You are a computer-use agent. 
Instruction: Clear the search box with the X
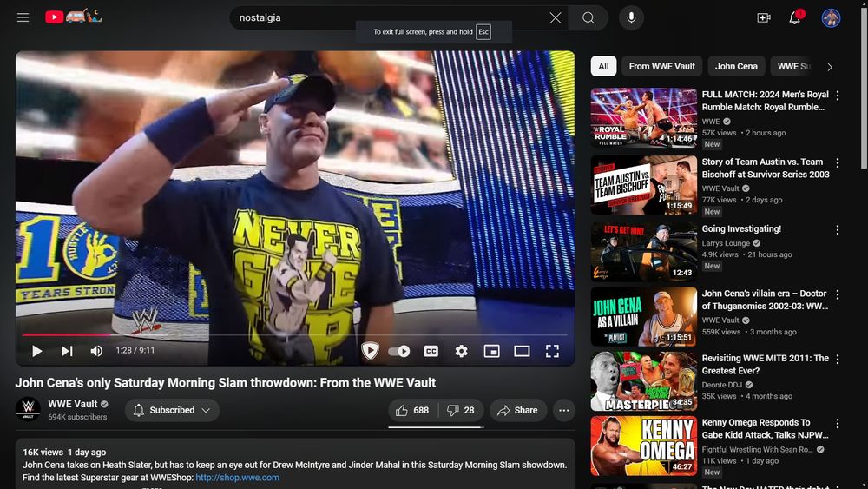click(556, 17)
